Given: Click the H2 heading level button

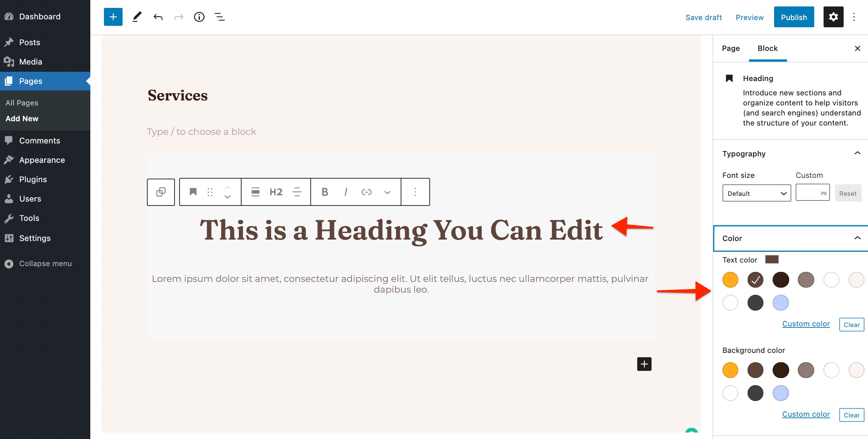Looking at the screenshot, I should [276, 192].
